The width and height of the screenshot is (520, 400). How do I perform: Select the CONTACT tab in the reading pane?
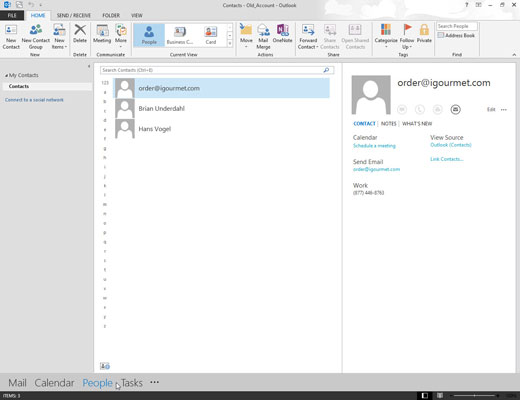(x=364, y=124)
